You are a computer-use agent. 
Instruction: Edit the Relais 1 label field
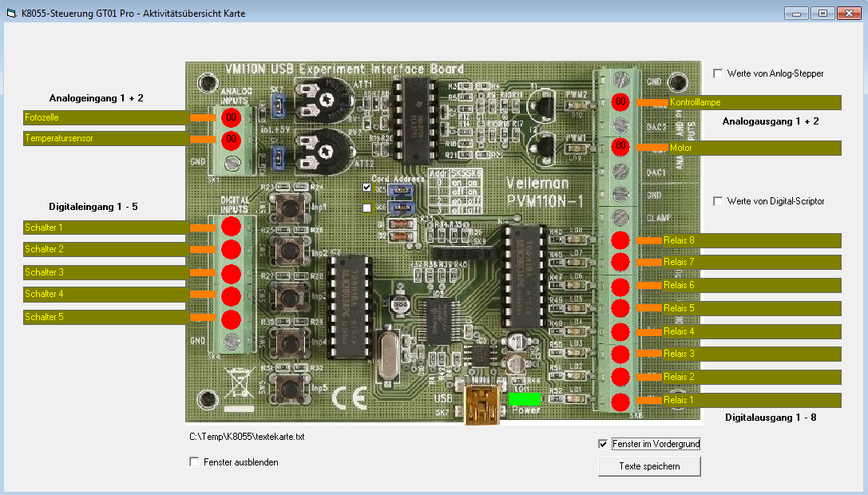(x=751, y=400)
